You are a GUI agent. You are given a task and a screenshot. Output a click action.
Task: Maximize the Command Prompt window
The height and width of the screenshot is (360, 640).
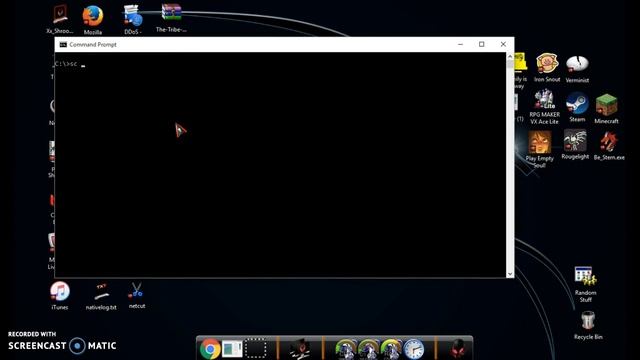click(482, 44)
